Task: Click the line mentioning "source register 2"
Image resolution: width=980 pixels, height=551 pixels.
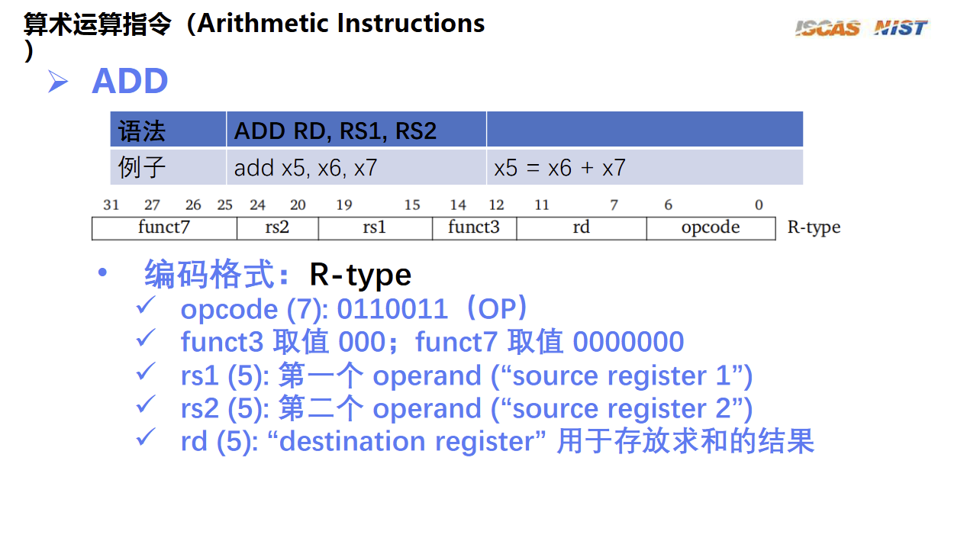Action: [466, 408]
